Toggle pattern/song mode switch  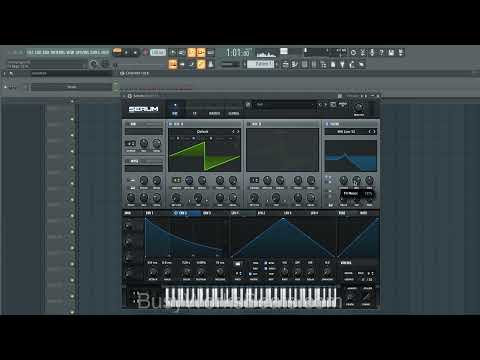tap(117, 52)
